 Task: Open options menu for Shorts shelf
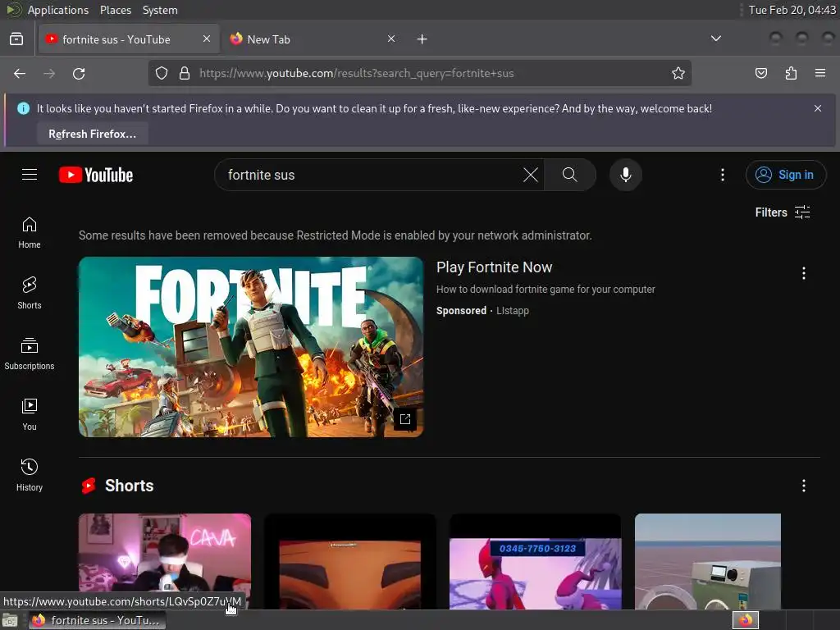point(804,486)
